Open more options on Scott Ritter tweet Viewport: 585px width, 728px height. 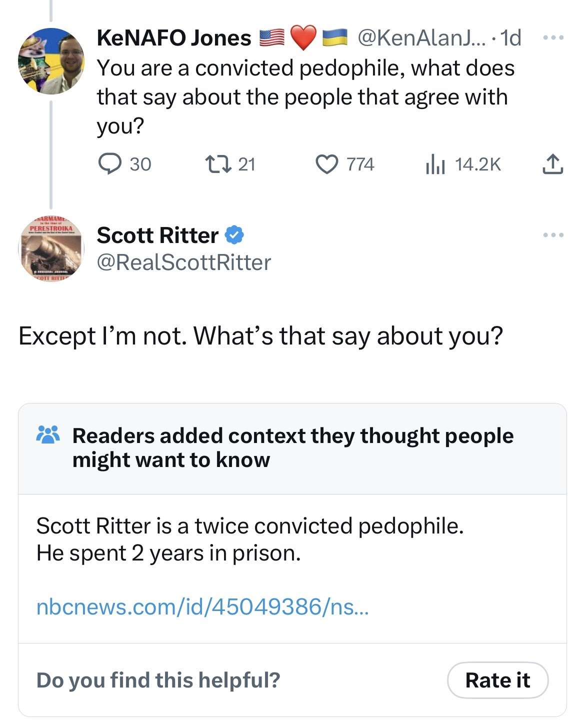tap(554, 234)
